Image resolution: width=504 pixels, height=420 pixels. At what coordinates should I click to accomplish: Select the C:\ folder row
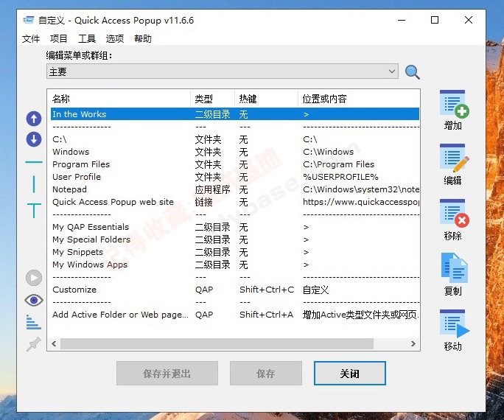(234, 139)
